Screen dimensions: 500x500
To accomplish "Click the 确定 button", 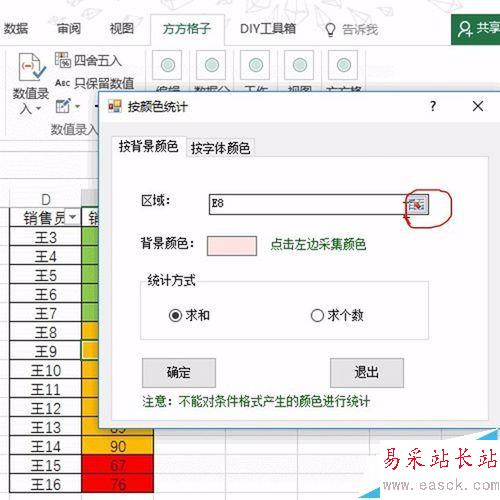I will pyautogui.click(x=179, y=373).
